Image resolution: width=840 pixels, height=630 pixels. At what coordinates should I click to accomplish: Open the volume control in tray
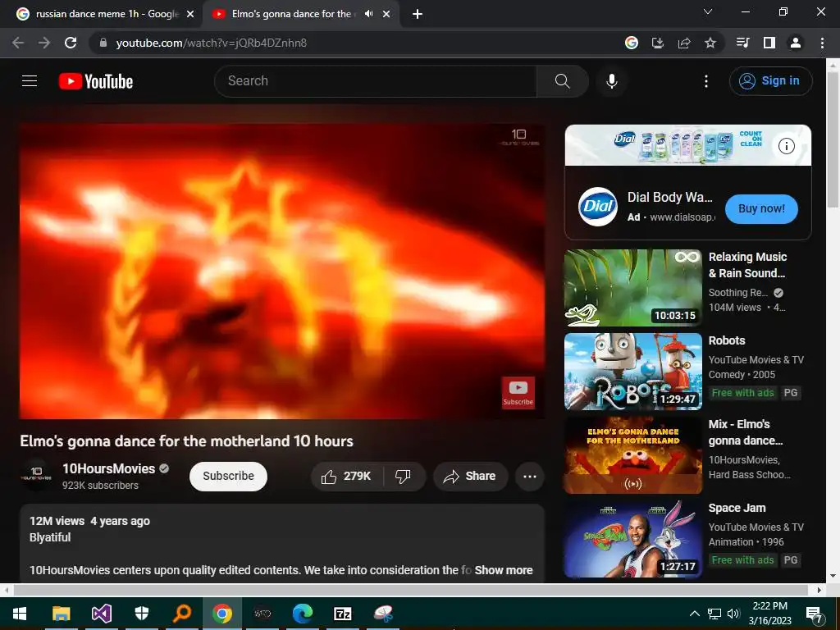click(733, 614)
